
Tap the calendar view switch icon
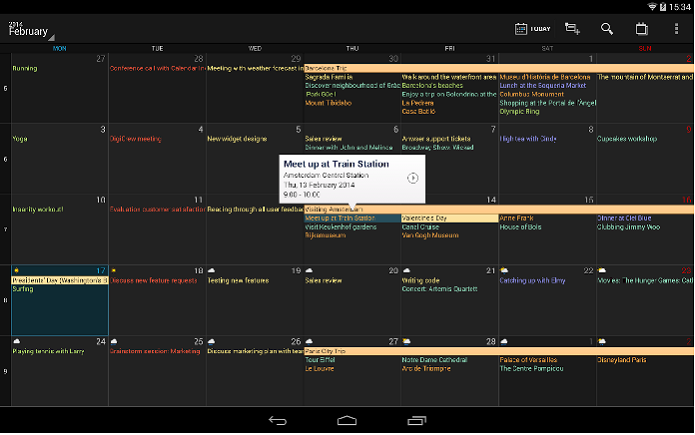point(641,29)
